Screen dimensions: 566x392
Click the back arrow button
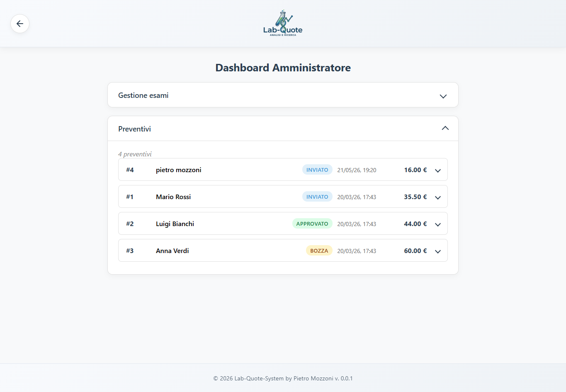point(20,24)
